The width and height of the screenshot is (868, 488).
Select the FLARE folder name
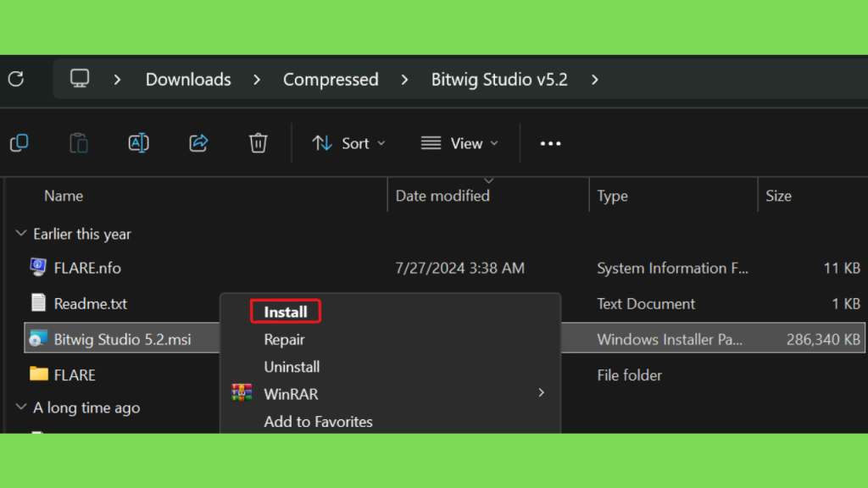75,375
